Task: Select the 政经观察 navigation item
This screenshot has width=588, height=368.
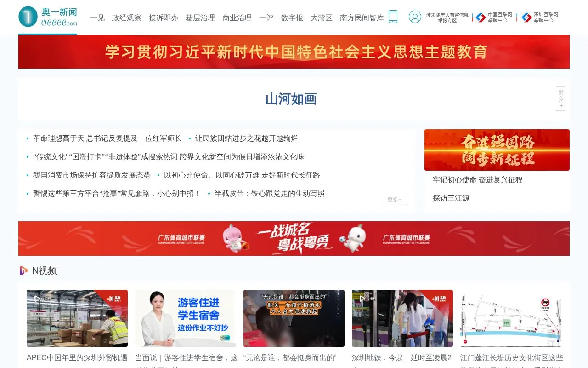Action: tap(127, 17)
